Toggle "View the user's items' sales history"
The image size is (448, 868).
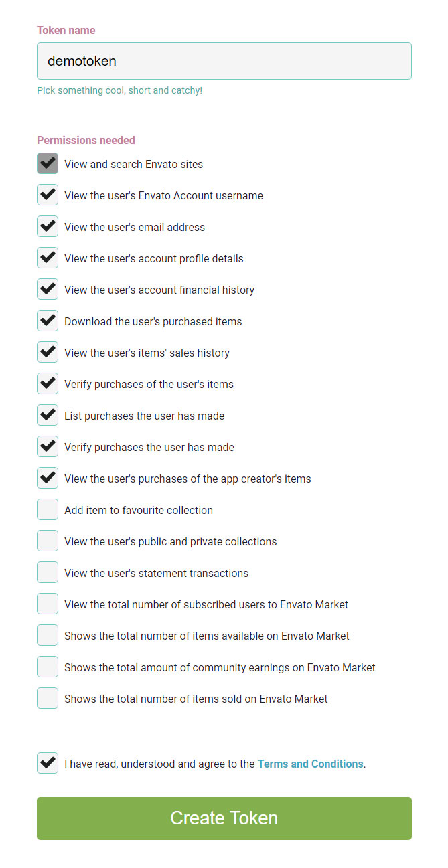coord(48,352)
